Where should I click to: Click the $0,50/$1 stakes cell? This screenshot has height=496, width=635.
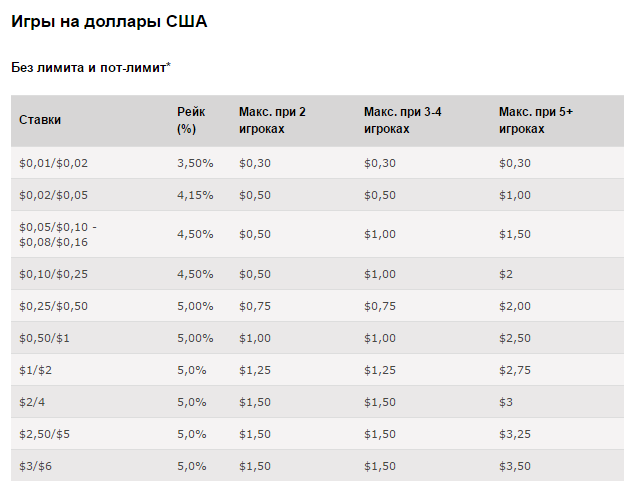(44, 338)
